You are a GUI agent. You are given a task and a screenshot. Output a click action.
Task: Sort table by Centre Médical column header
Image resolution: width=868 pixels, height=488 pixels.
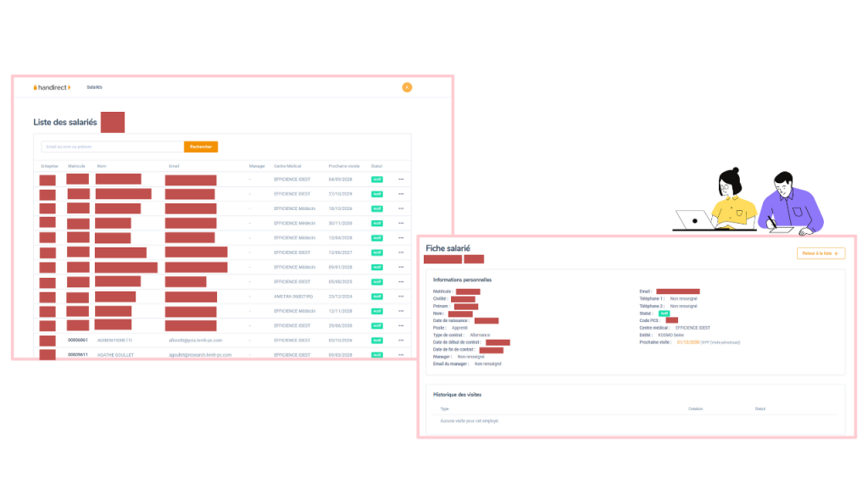pos(287,165)
